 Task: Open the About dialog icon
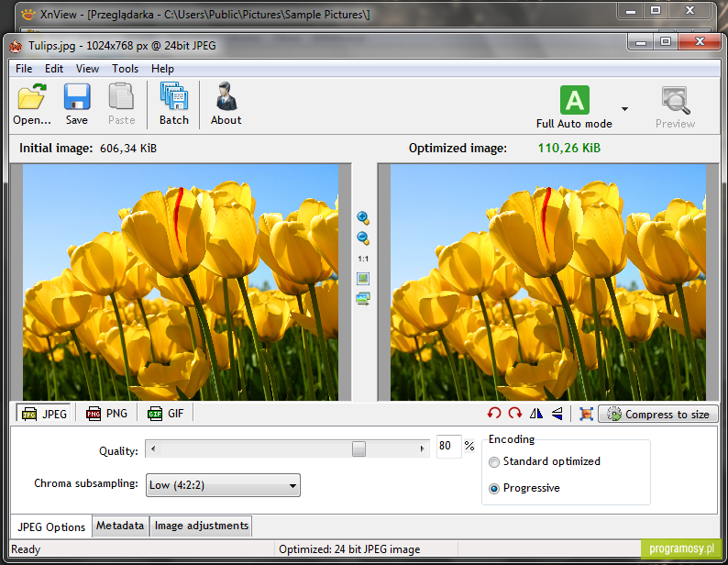click(x=226, y=104)
